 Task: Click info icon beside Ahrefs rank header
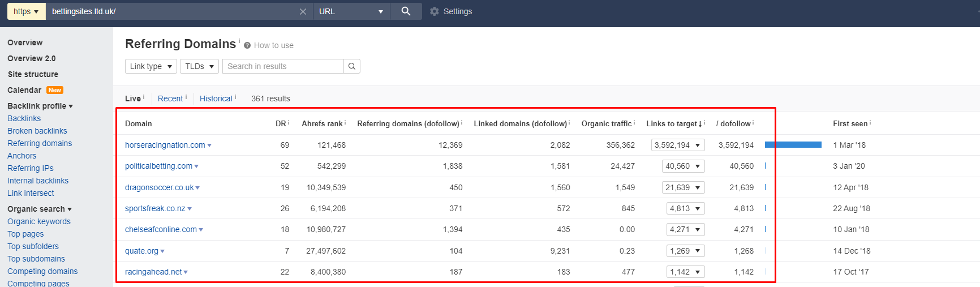pyautogui.click(x=345, y=122)
